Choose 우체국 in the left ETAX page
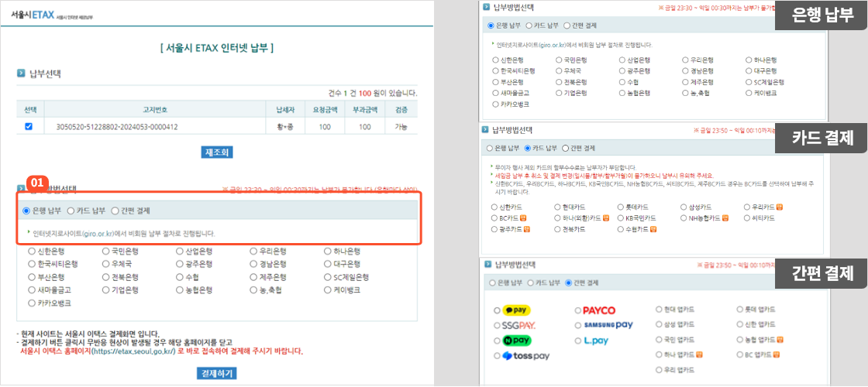 105,264
